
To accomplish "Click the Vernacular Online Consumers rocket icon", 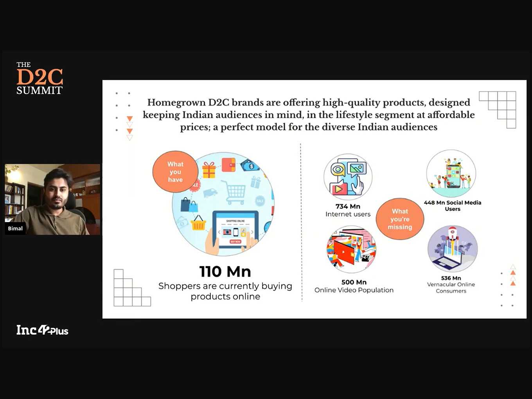I will click(453, 249).
